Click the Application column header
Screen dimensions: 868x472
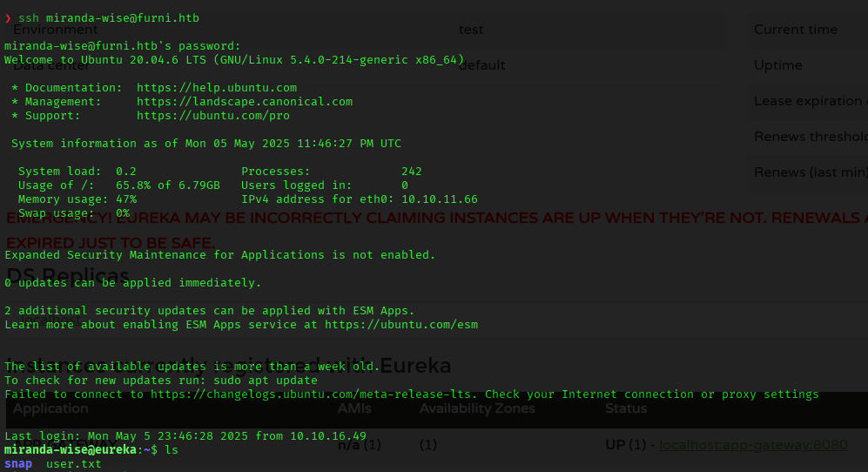click(x=50, y=408)
